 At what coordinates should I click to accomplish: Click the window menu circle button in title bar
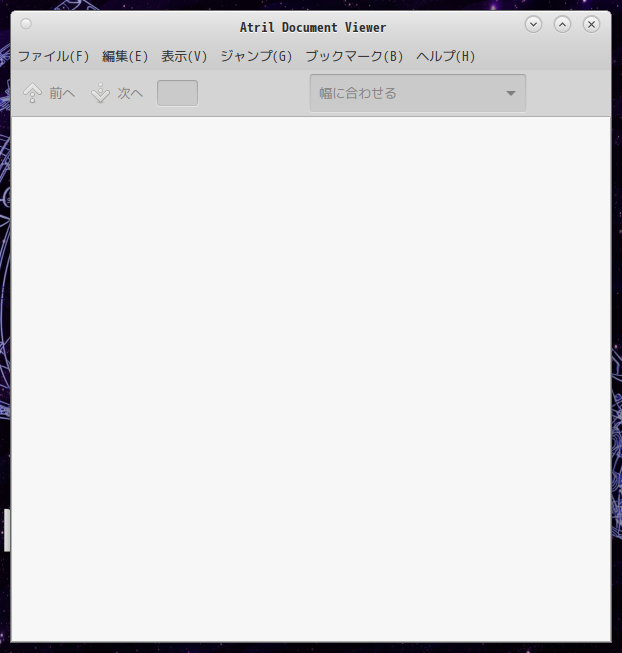coord(26,24)
